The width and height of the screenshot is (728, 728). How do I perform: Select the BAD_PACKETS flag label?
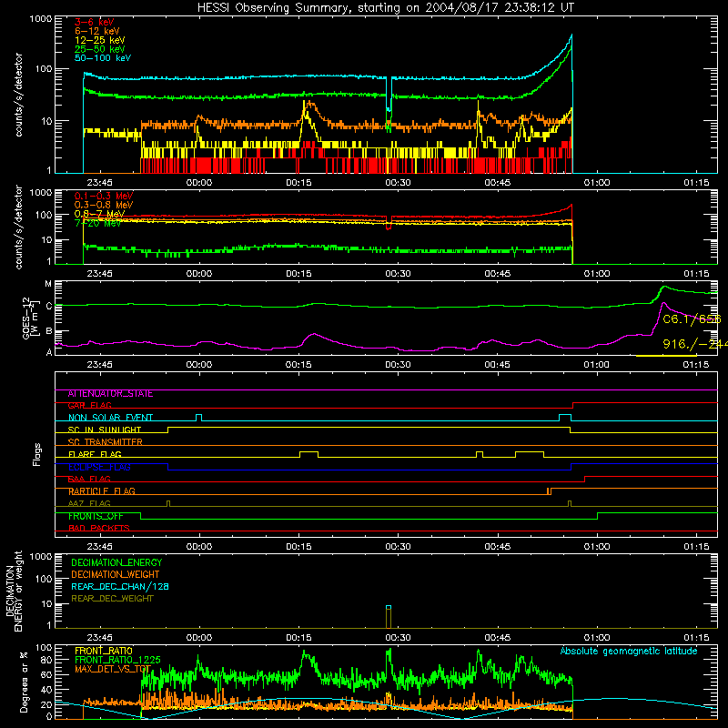99,529
